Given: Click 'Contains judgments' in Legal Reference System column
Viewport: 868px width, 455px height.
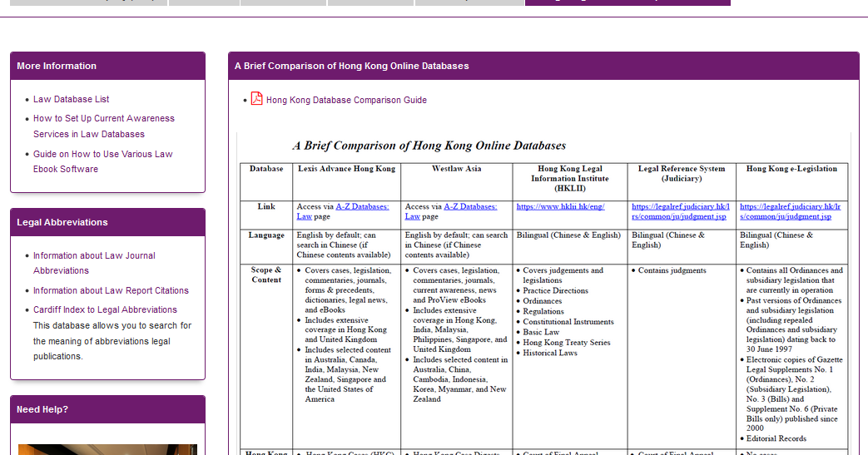Looking at the screenshot, I should click(x=672, y=270).
